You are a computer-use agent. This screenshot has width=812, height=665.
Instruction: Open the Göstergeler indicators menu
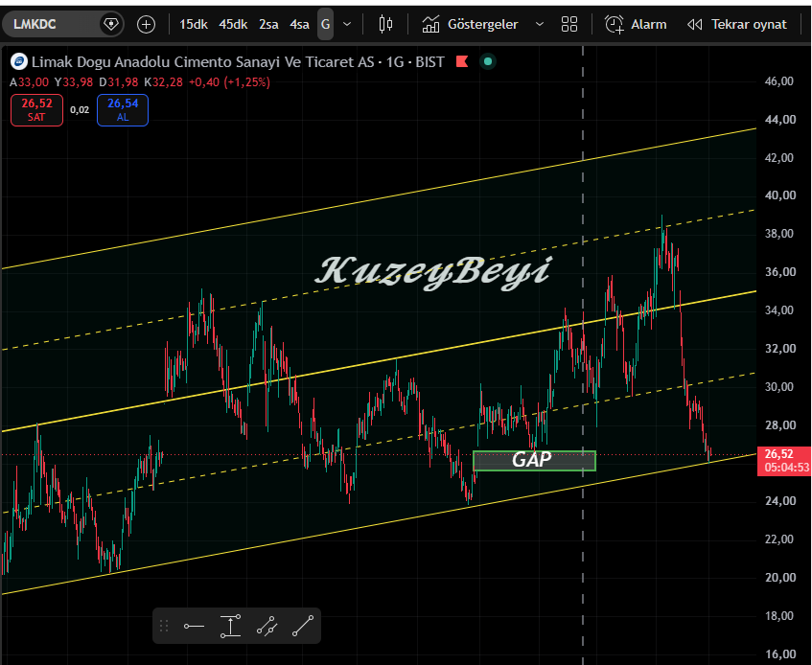470,24
